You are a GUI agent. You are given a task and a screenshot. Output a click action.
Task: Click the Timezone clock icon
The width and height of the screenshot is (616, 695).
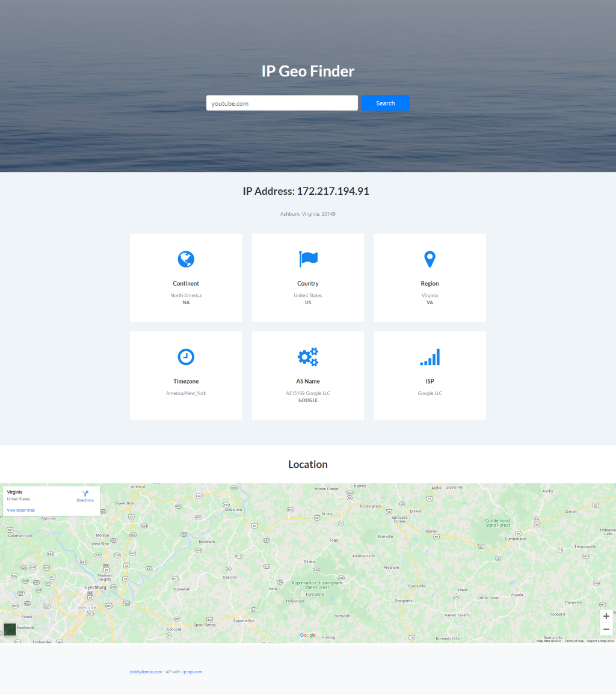coord(186,357)
